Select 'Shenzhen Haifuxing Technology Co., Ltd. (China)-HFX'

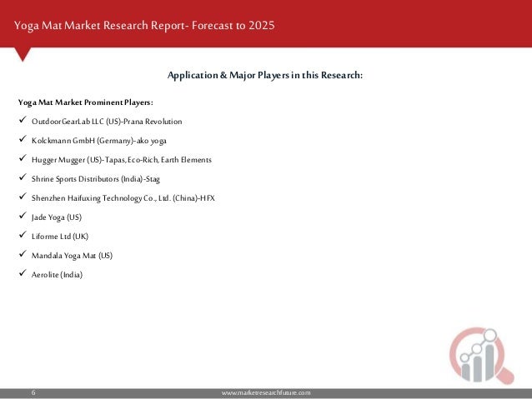[x=123, y=198]
